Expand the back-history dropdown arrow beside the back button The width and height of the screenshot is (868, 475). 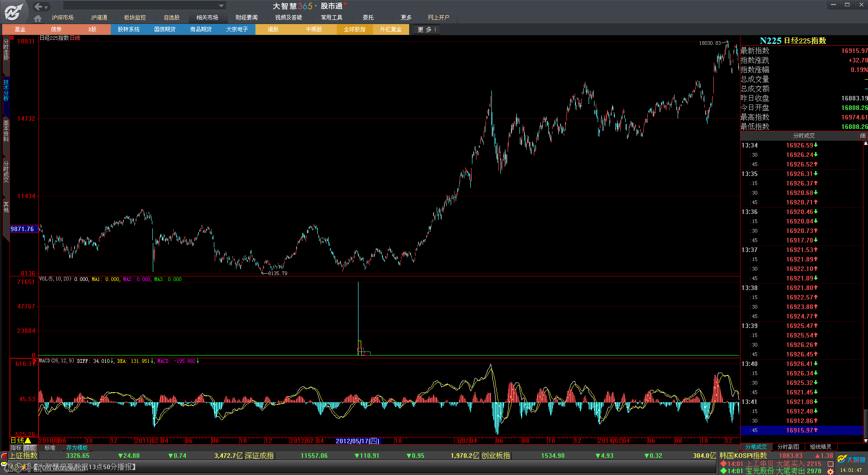46,7
